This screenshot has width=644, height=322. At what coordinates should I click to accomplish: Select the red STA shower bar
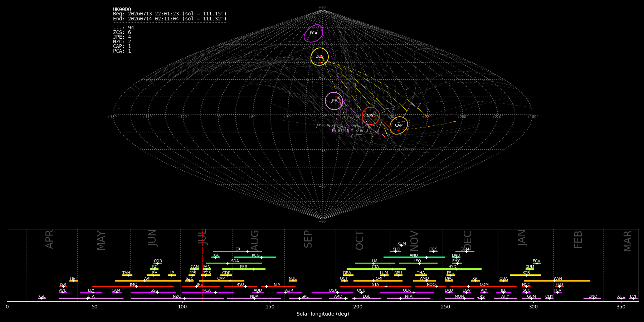[375, 287]
